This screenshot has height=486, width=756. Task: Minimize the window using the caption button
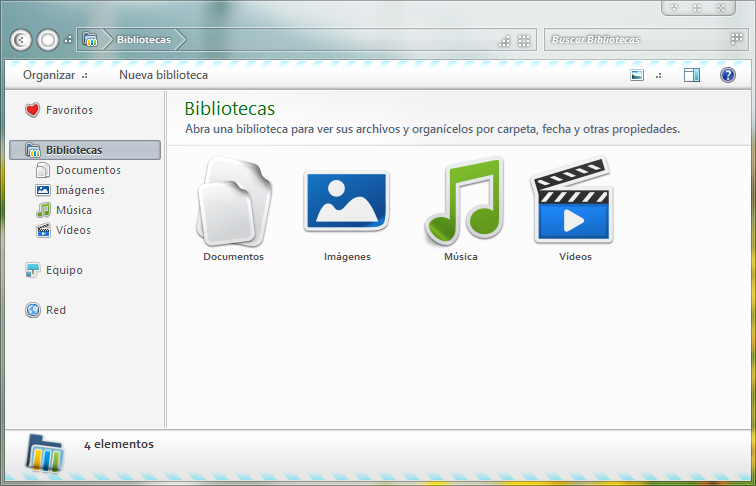(x=675, y=7)
